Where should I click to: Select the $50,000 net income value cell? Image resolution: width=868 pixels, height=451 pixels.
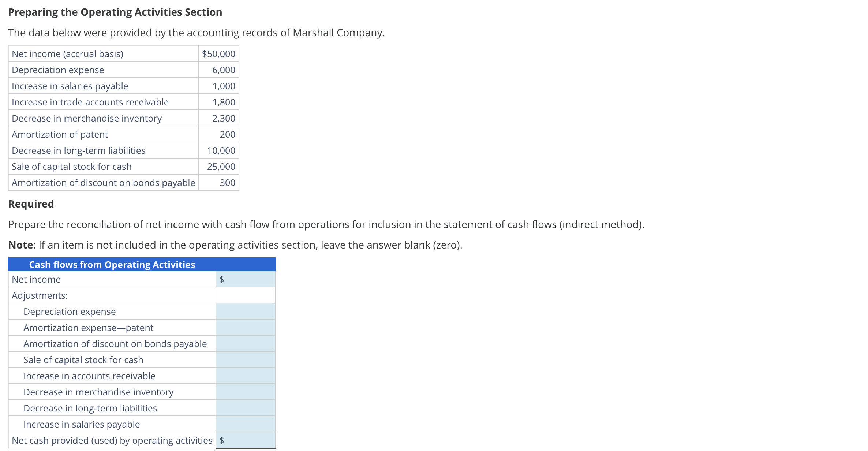click(x=218, y=54)
